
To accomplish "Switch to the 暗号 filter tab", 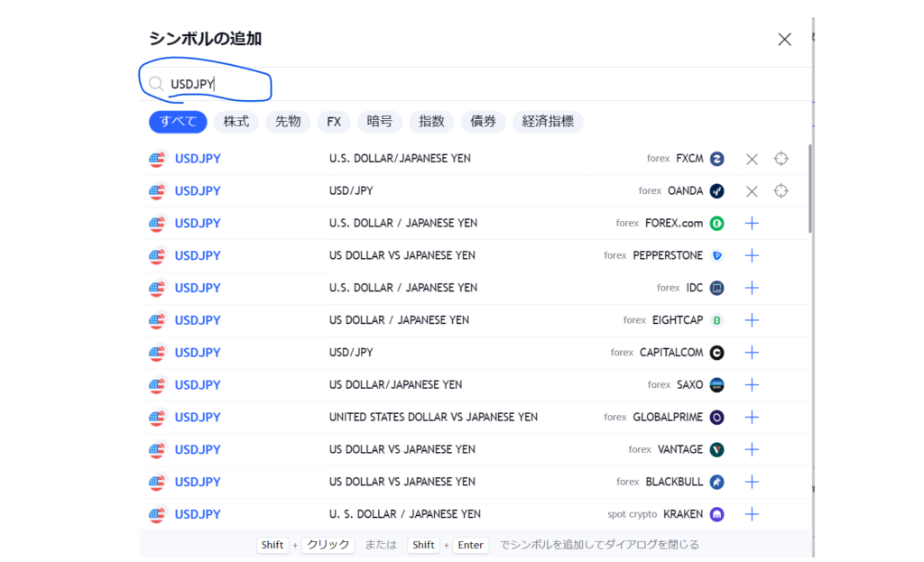I will tap(380, 122).
